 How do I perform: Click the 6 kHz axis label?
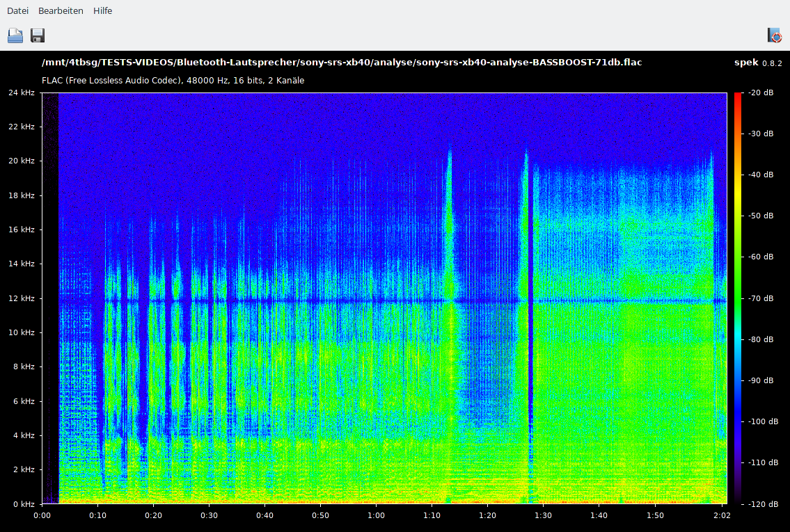click(x=24, y=401)
